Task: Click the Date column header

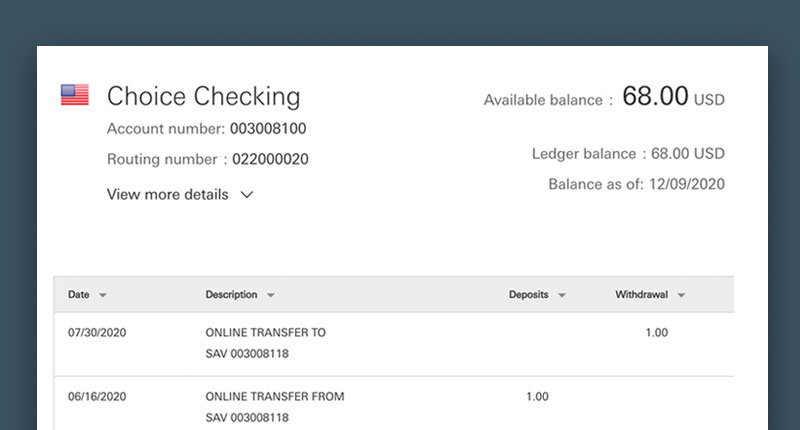Action: (x=79, y=295)
